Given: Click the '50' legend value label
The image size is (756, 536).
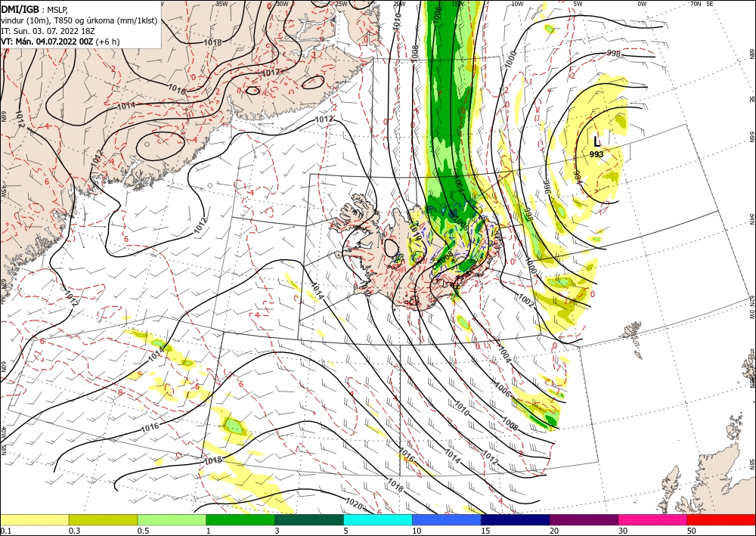Looking at the screenshot, I should pyautogui.click(x=692, y=531).
